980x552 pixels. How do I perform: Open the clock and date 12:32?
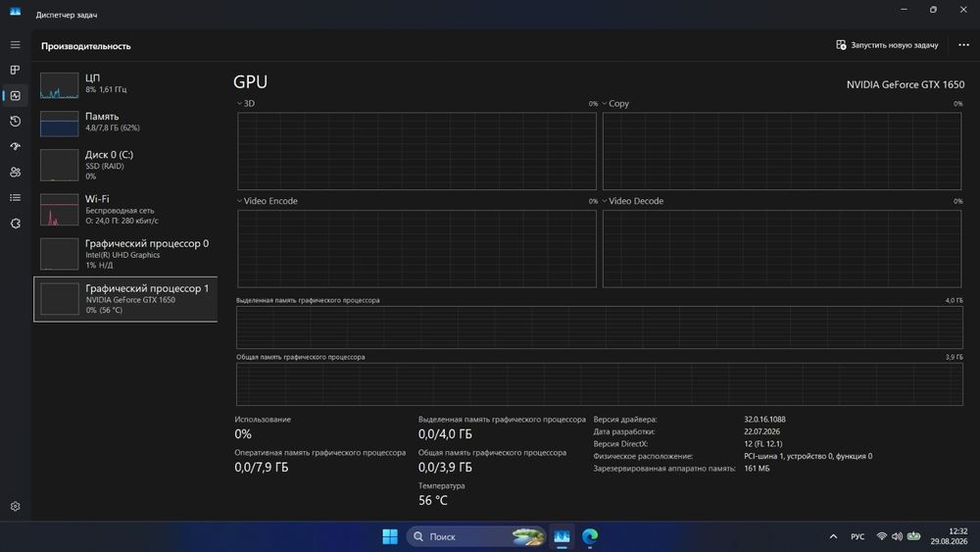[949, 536]
